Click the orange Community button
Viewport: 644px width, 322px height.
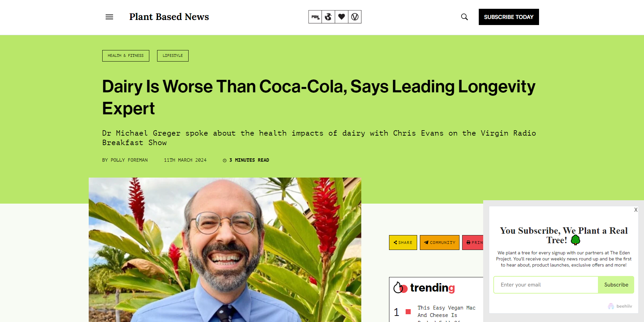click(x=439, y=243)
